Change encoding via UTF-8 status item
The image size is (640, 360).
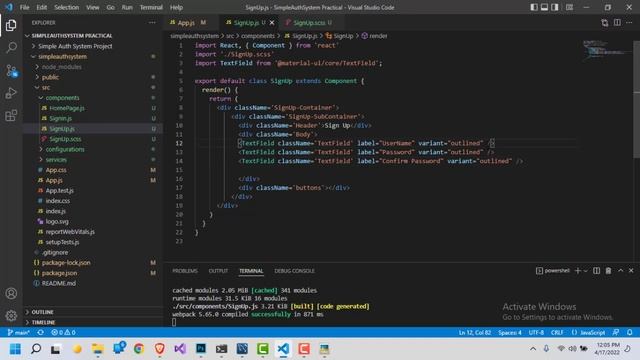tap(536, 332)
